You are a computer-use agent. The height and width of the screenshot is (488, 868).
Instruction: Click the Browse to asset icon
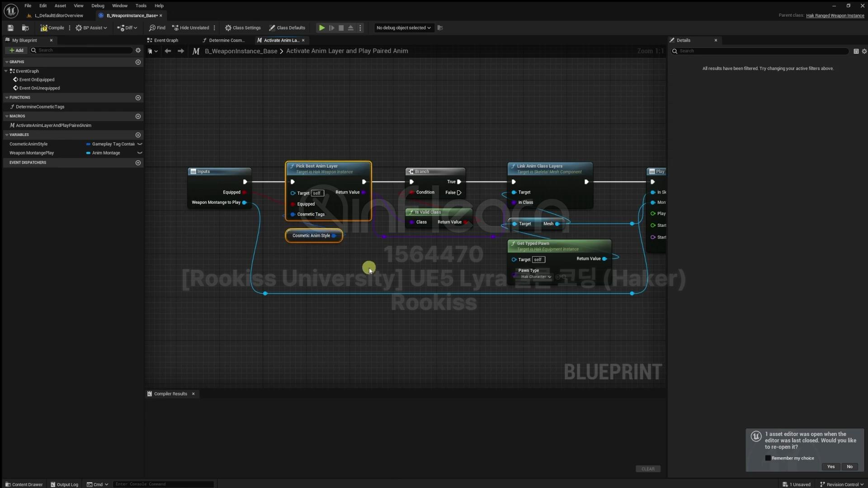[x=25, y=28]
